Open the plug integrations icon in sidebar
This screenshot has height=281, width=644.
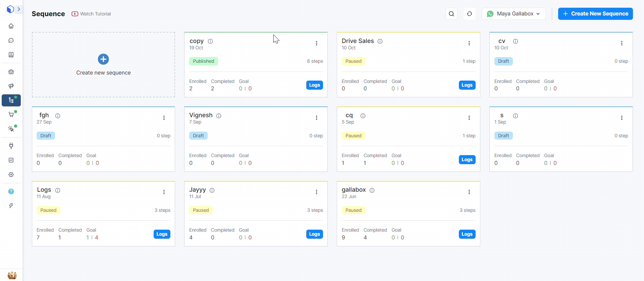[11, 146]
